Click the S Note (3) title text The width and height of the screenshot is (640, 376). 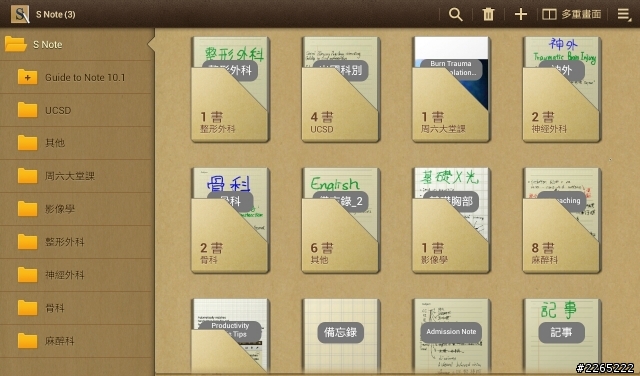pyautogui.click(x=56, y=14)
